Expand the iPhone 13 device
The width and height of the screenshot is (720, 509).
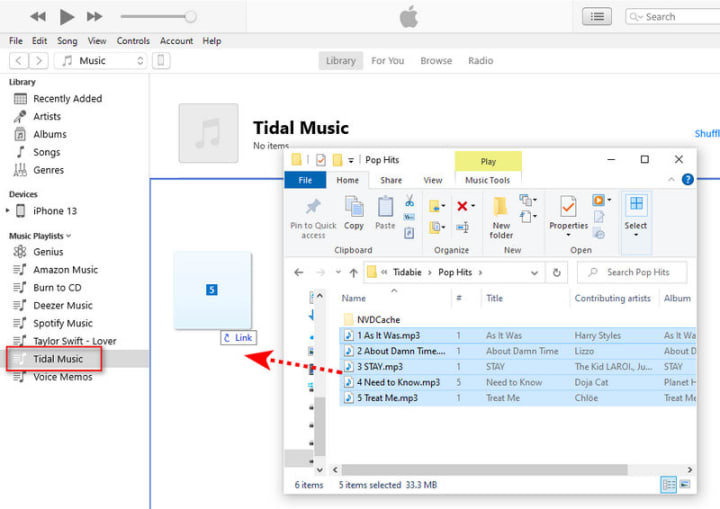point(8,211)
